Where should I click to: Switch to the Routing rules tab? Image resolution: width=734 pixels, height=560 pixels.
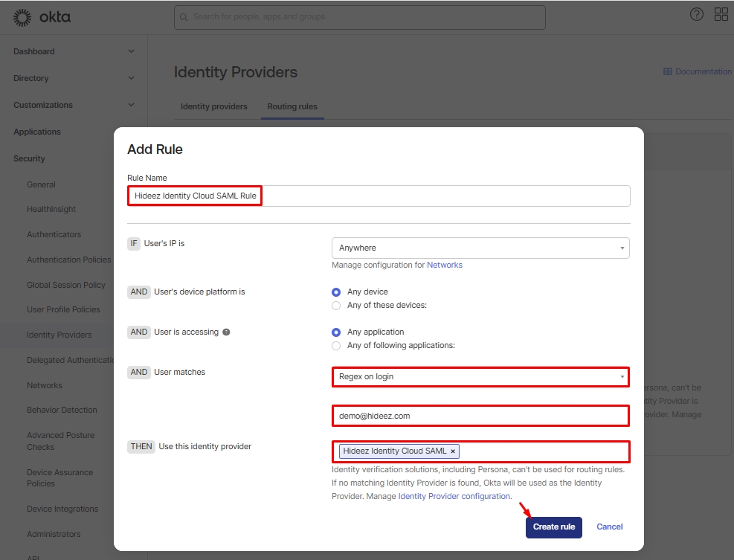[292, 106]
